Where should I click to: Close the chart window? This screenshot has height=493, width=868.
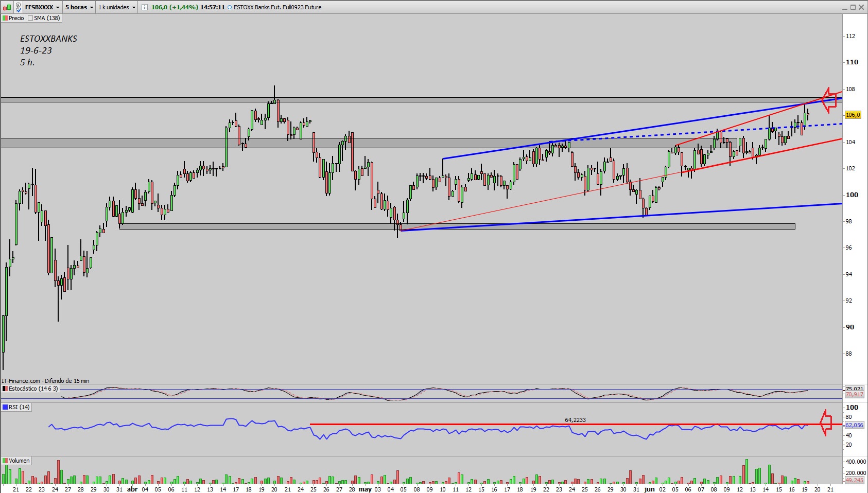(x=861, y=7)
